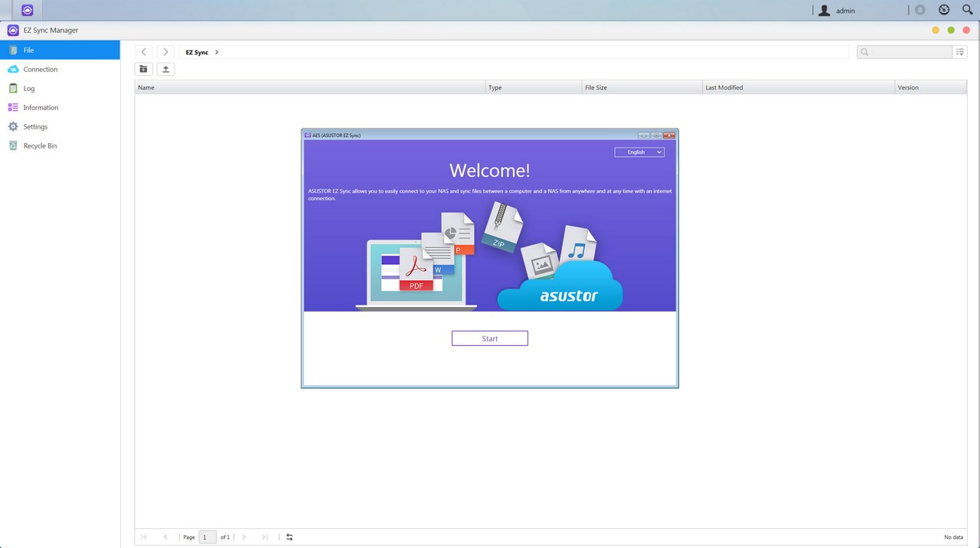Viewport: 980px width, 548px height.
Task: Open the language dropdown showing English
Action: click(639, 152)
